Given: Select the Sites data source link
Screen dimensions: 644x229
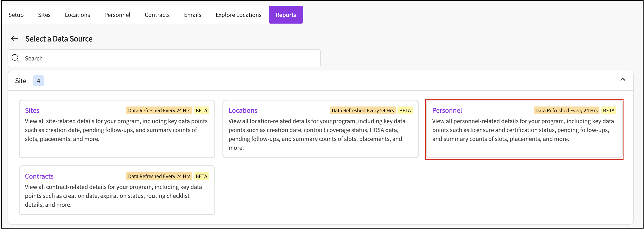Looking at the screenshot, I should point(32,110).
